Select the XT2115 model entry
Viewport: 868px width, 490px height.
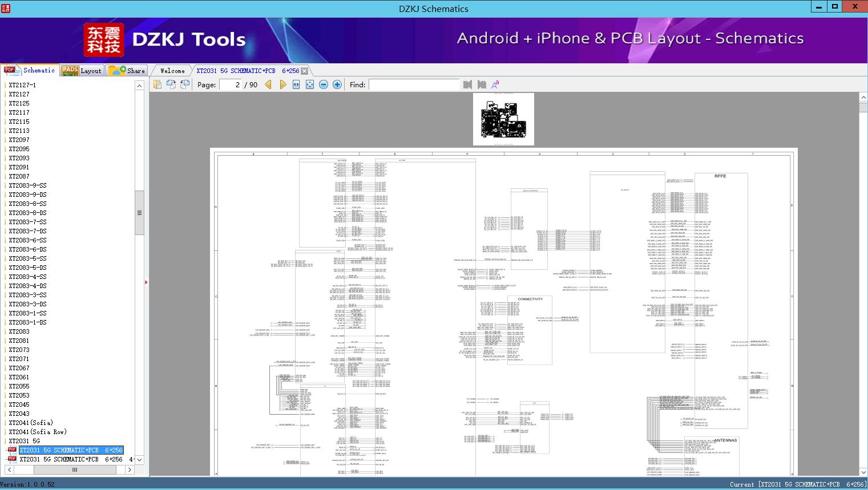click(19, 122)
